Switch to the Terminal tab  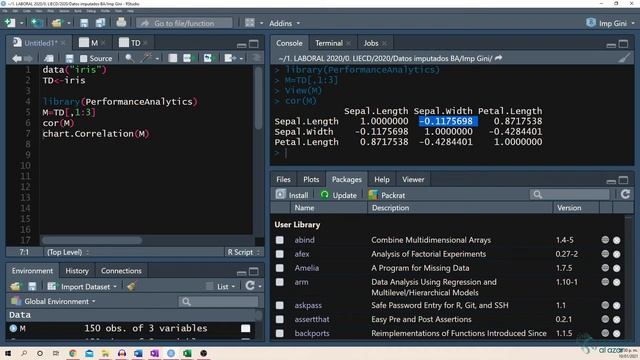click(x=329, y=43)
